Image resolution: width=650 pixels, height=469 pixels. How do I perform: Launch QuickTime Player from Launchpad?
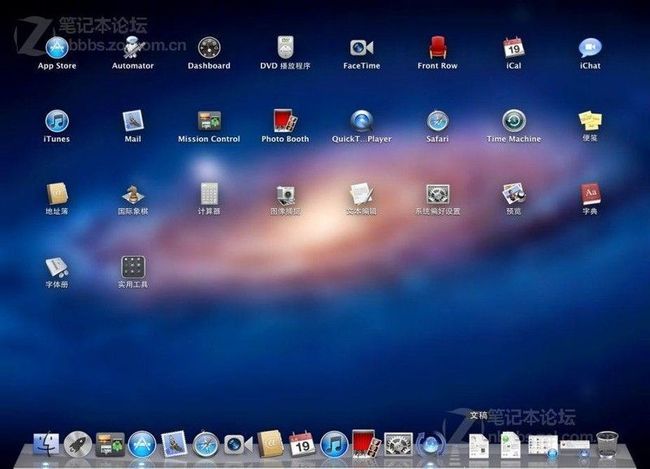click(361, 121)
